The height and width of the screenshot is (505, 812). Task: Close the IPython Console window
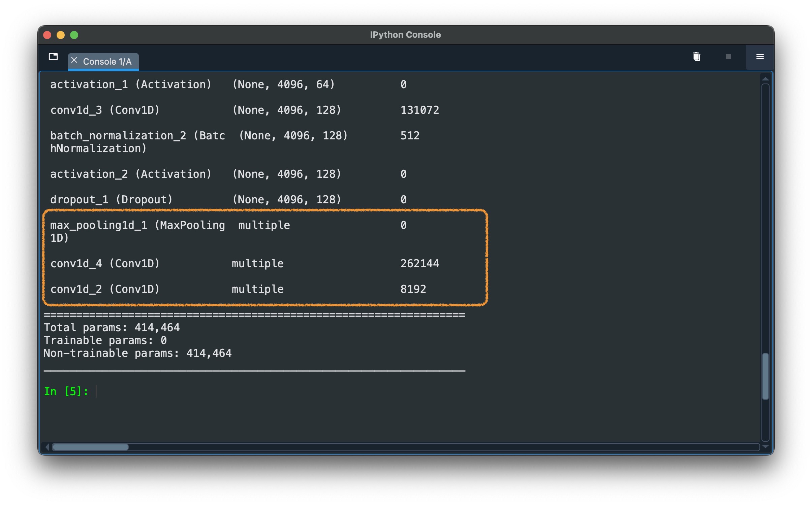48,35
